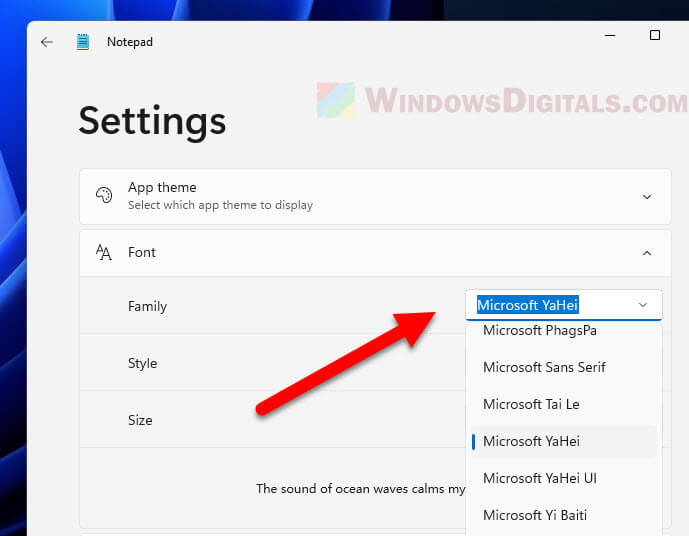Go back using the back arrow
The height and width of the screenshot is (536, 689).
click(47, 42)
